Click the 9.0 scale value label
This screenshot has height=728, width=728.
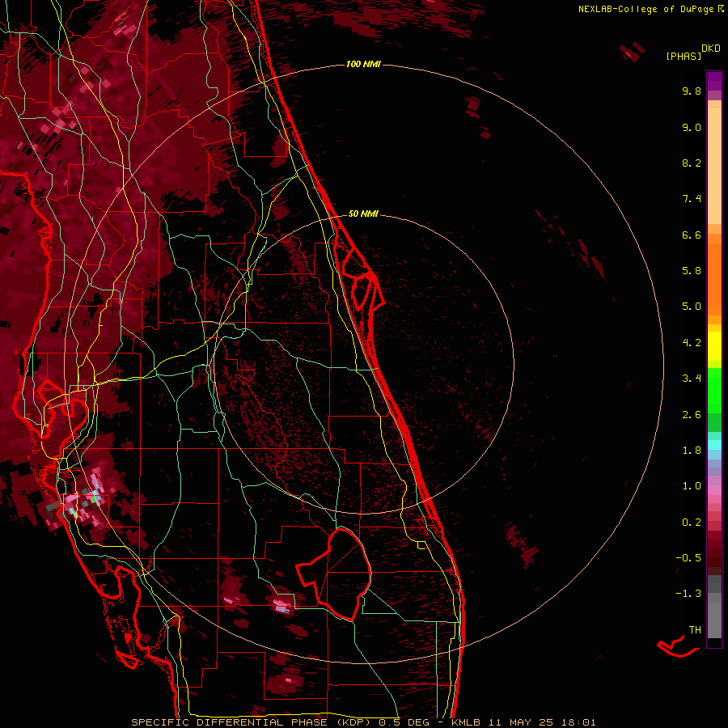(x=692, y=127)
